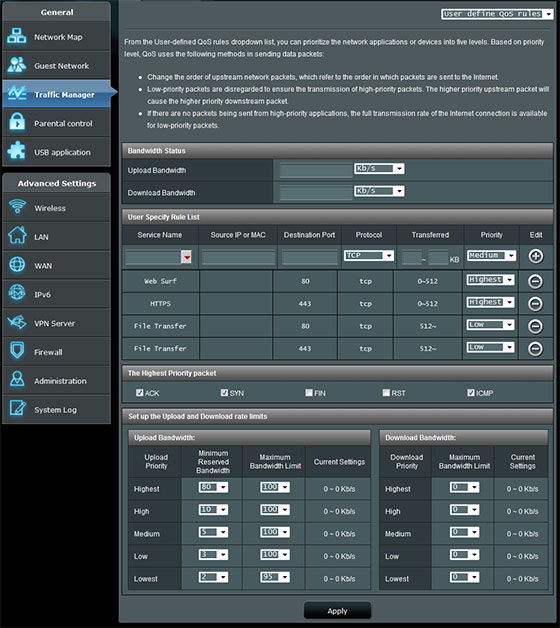The width and height of the screenshot is (560, 628).
Task: Expand the Upload Bandwidth Kb/s unit dropdown
Action: [379, 169]
